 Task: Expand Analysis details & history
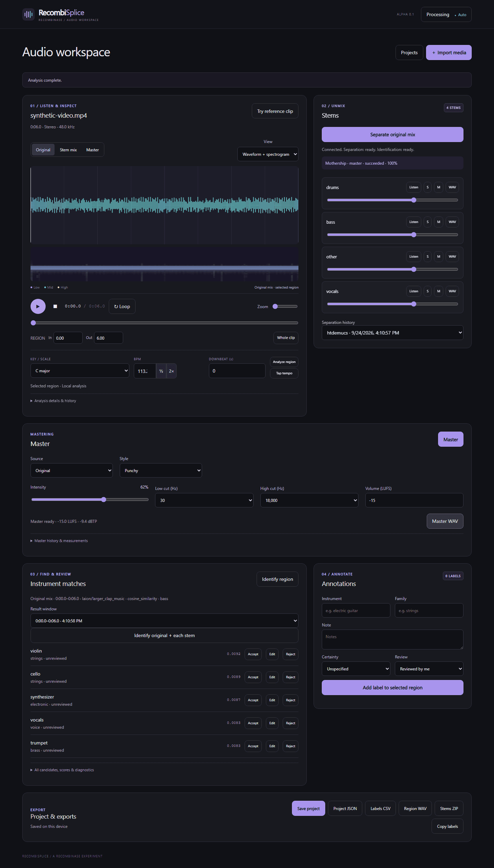pos(54,401)
